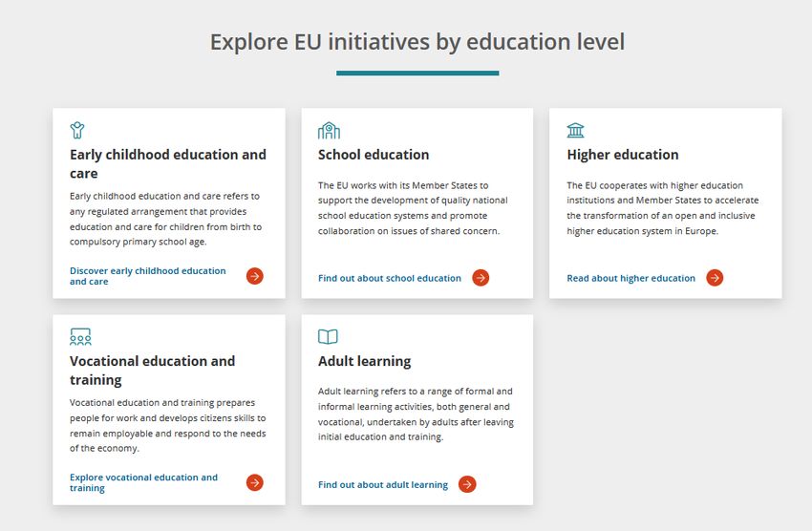Image resolution: width=812 pixels, height=531 pixels.
Task: Open Discover early childhood education and care link
Action: [x=147, y=276]
